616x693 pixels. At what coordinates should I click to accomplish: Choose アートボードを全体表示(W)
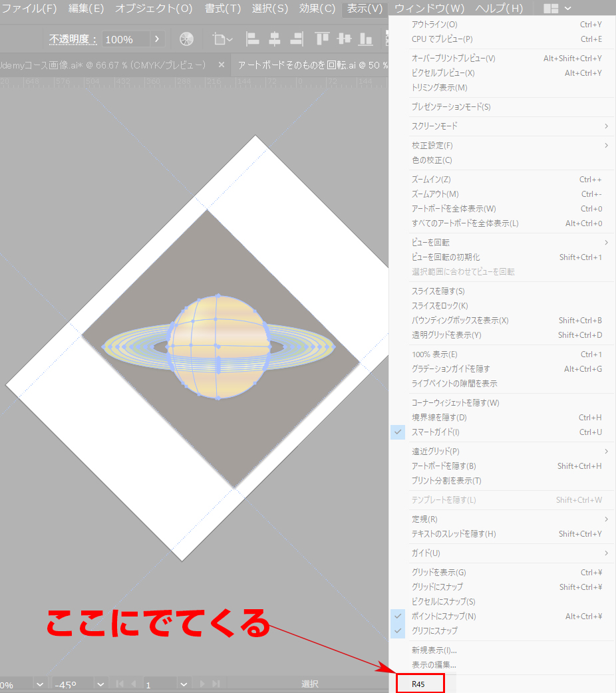502,209
